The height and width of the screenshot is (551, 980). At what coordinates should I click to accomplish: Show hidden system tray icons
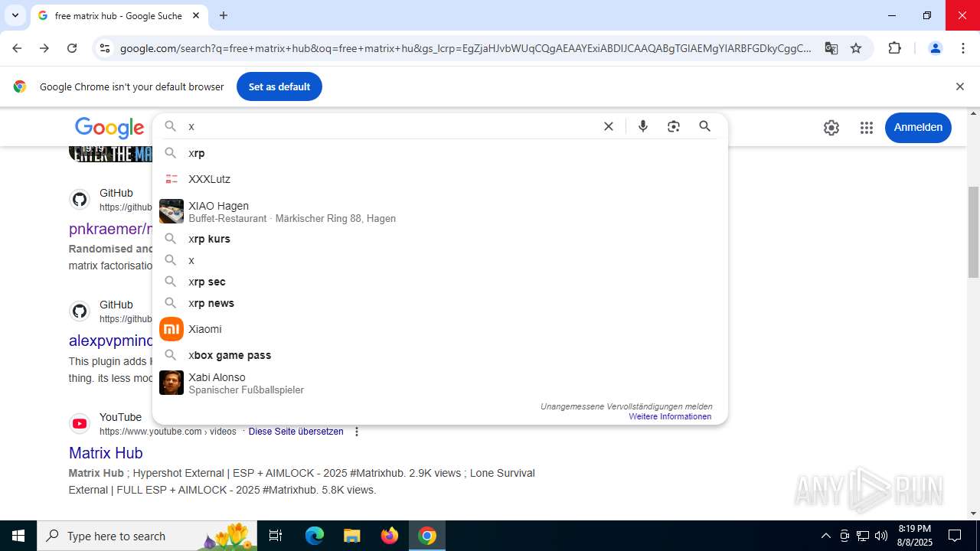click(825, 536)
